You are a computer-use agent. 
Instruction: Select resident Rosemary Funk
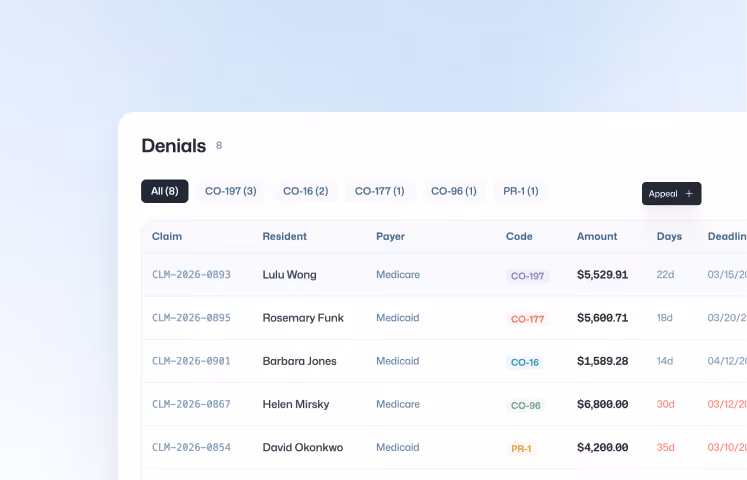click(x=303, y=318)
